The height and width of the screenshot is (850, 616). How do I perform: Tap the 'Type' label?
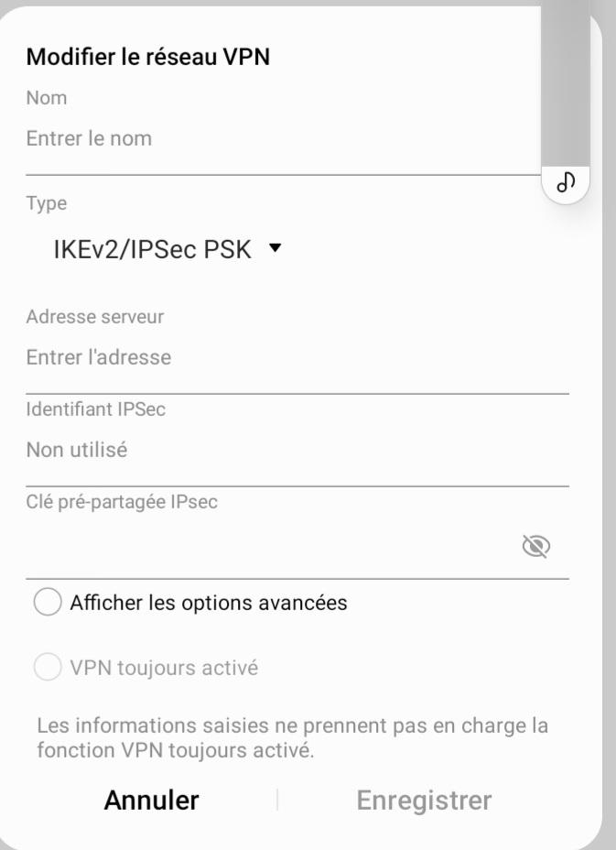click(47, 203)
